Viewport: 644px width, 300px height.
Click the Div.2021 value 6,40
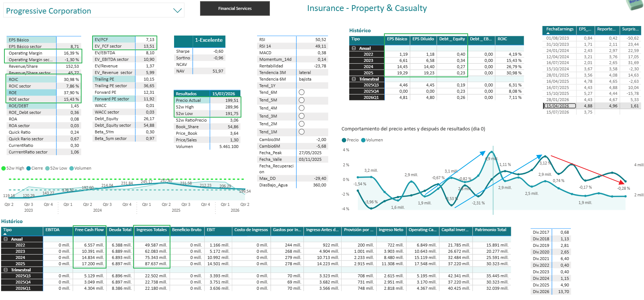(565, 259)
